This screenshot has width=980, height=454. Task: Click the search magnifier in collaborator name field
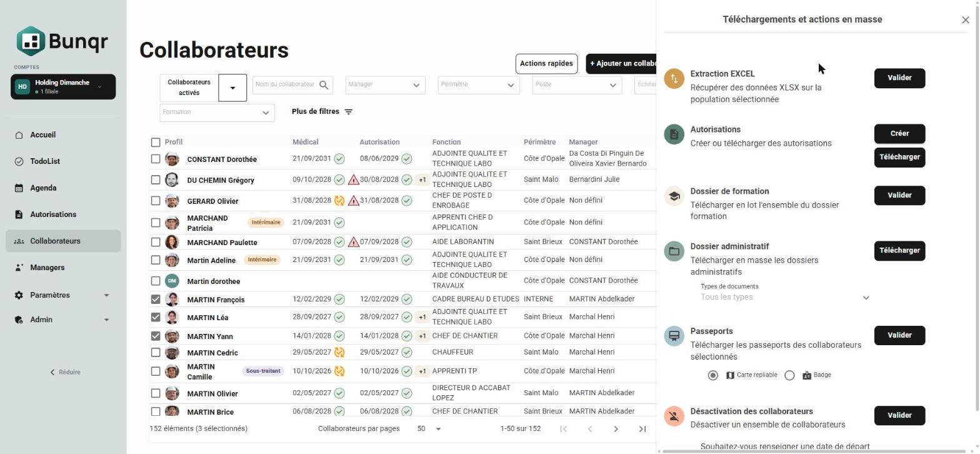324,85
